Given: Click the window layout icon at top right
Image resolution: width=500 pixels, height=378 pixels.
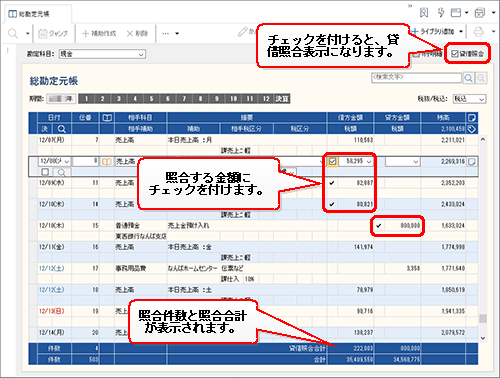Looking at the screenshot, I should tap(456, 13).
